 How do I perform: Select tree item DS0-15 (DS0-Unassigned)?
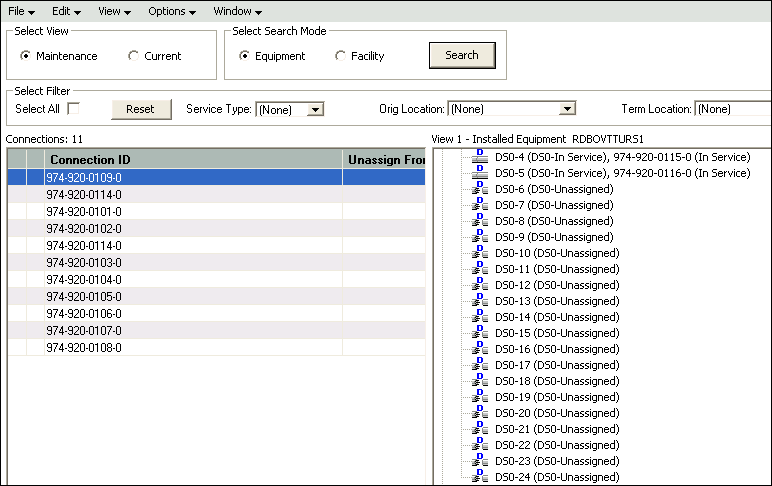[557, 333]
